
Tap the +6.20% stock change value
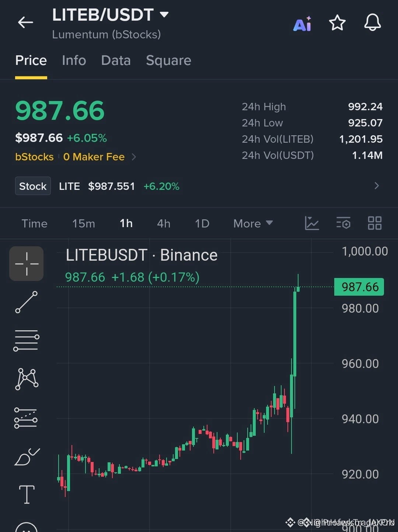click(x=161, y=186)
